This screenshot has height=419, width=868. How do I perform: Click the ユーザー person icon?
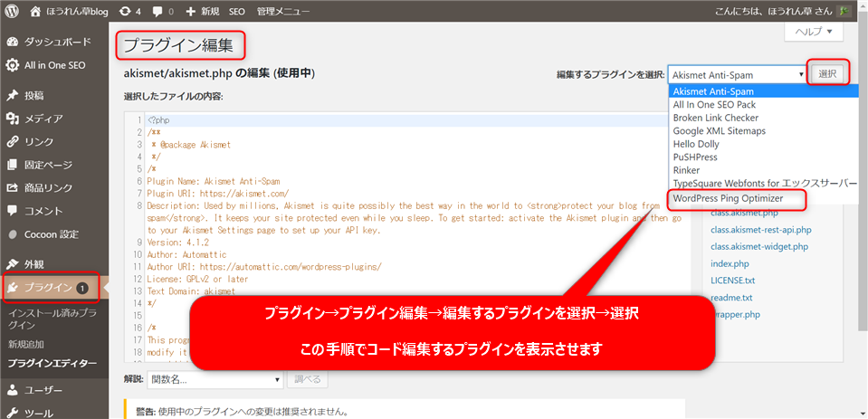[13, 390]
